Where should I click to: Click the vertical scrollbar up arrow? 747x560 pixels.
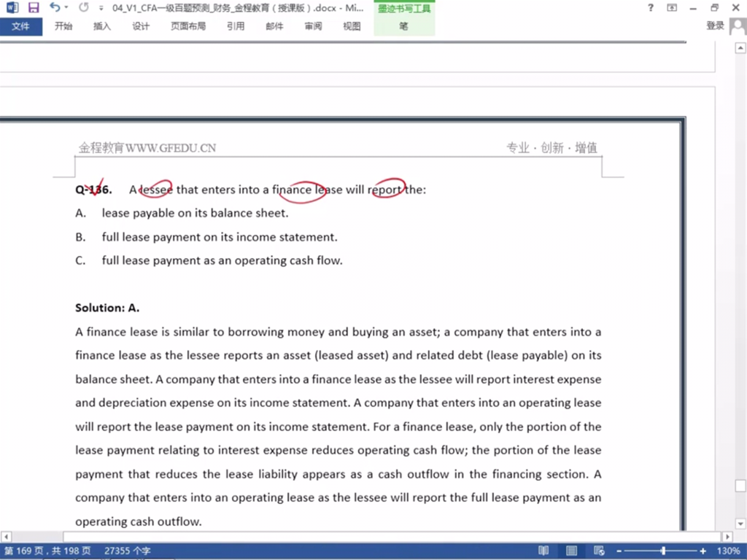pos(740,48)
